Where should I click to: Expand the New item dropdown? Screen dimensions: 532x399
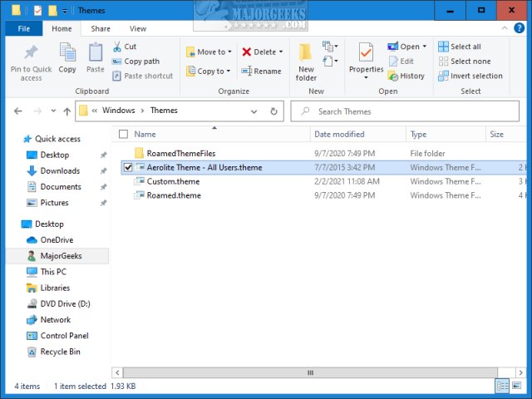coord(330,47)
